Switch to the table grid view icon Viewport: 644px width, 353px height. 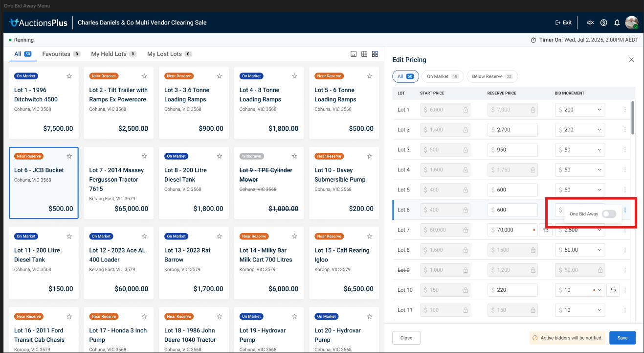[364, 54]
